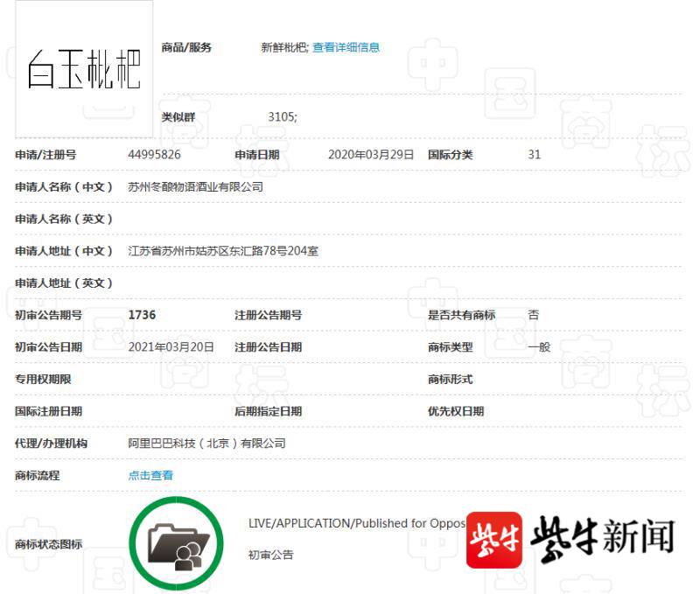Click the 初审公告日期 label
This screenshot has width=700, height=594.
(x=48, y=346)
